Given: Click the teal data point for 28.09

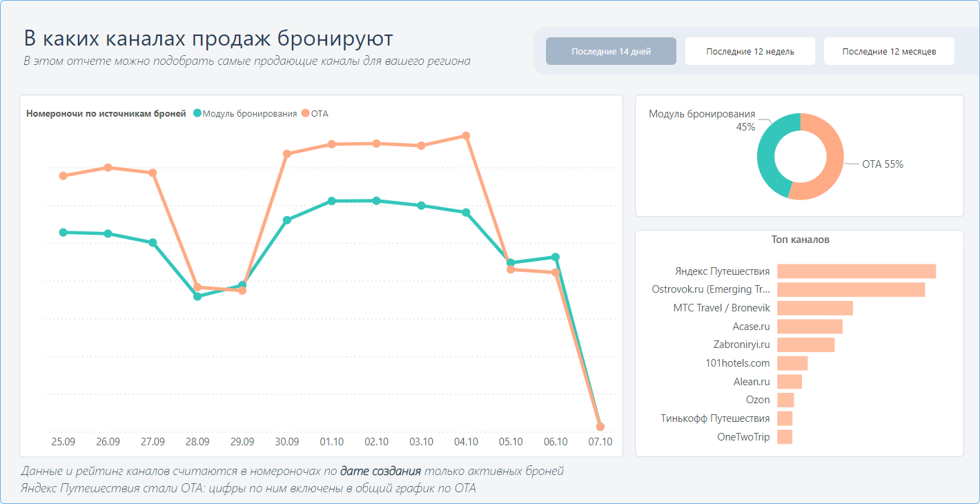Looking at the screenshot, I should (x=197, y=296).
